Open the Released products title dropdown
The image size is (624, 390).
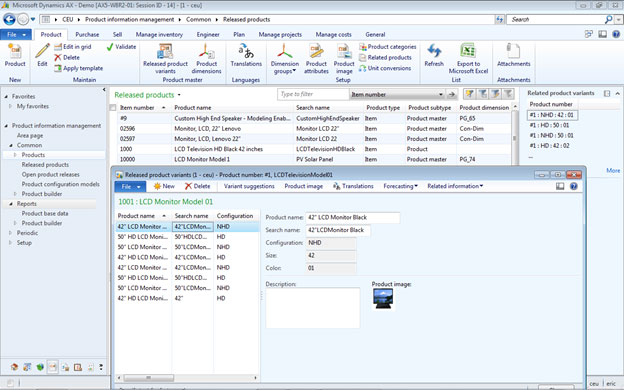[x=179, y=95]
